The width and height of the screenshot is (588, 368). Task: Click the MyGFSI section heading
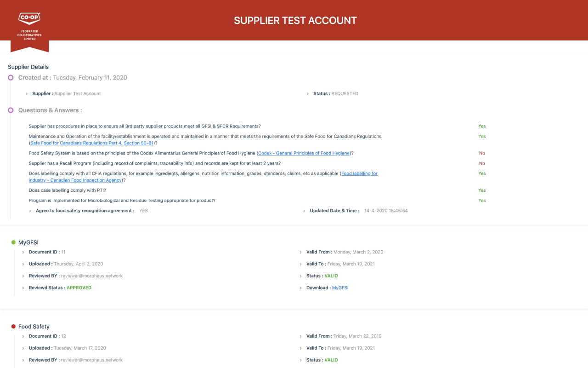(x=28, y=242)
